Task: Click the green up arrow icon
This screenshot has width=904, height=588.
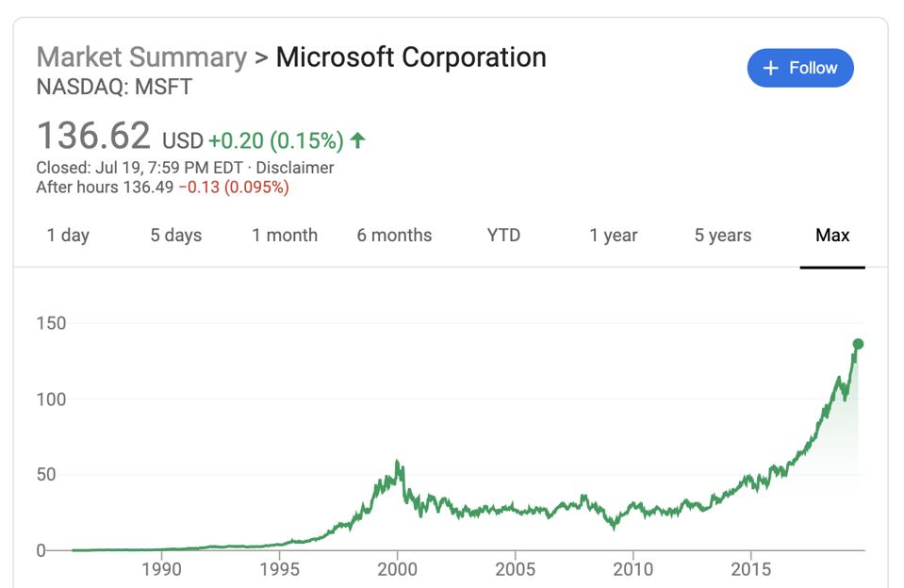Action: coord(357,140)
